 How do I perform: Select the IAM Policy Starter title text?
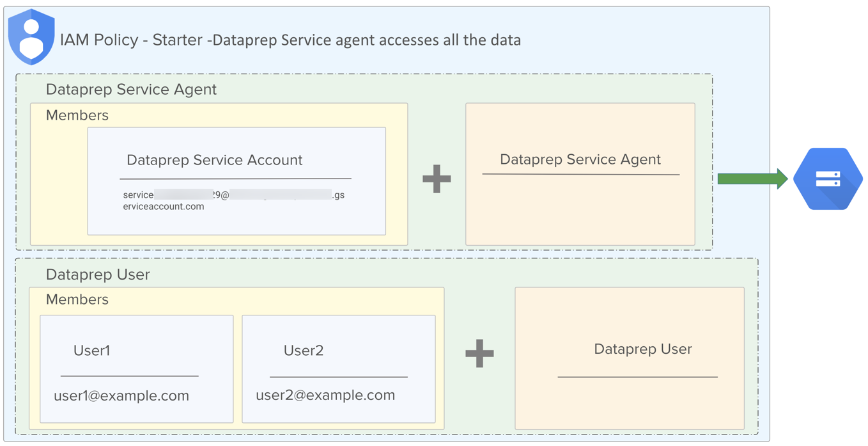(x=290, y=40)
